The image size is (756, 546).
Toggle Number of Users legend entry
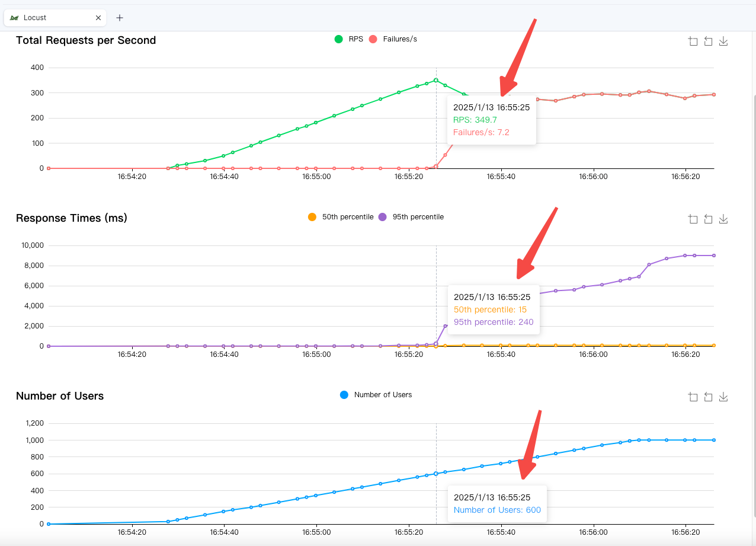click(376, 395)
